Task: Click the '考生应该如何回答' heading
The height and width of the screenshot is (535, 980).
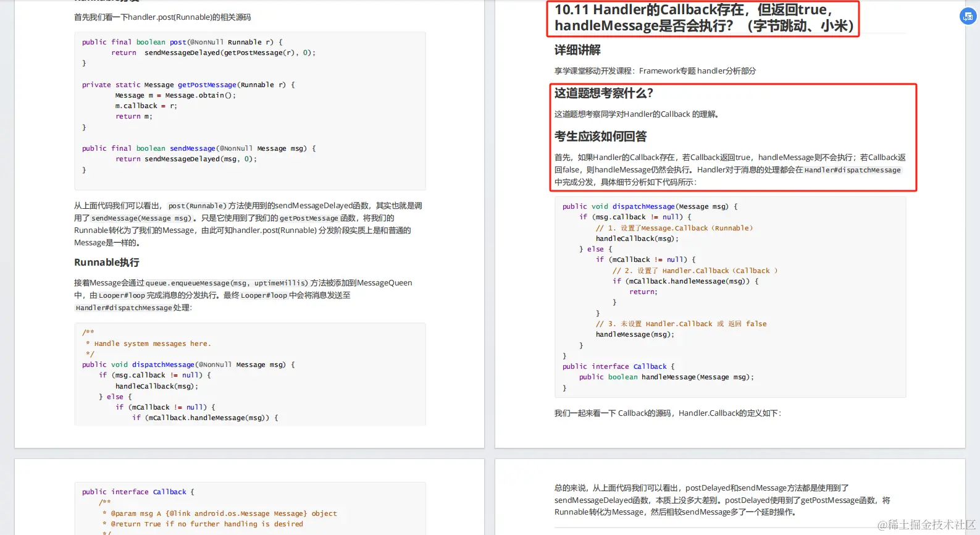Action: pos(600,137)
